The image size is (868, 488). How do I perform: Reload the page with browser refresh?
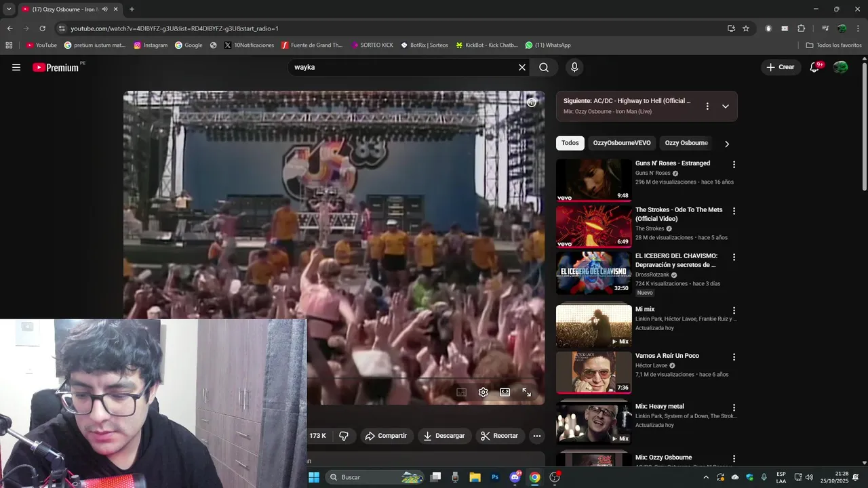pos(42,28)
